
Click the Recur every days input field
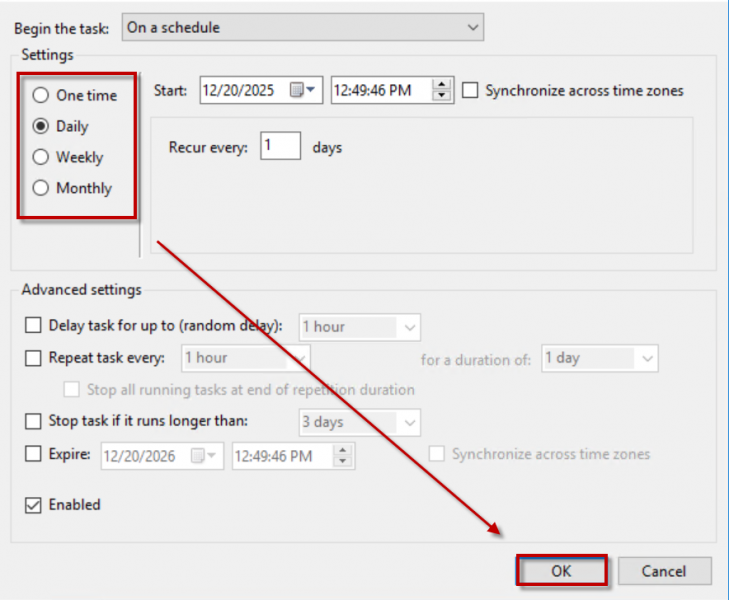click(x=280, y=147)
